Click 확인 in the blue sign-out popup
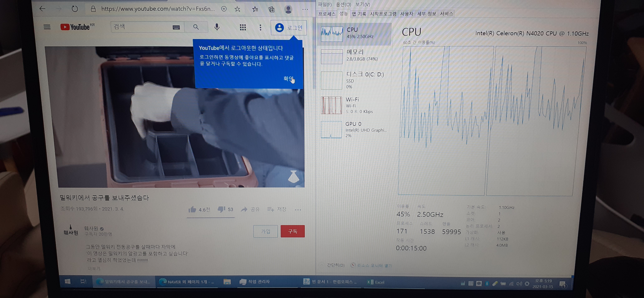The width and height of the screenshot is (644, 298). point(288,79)
